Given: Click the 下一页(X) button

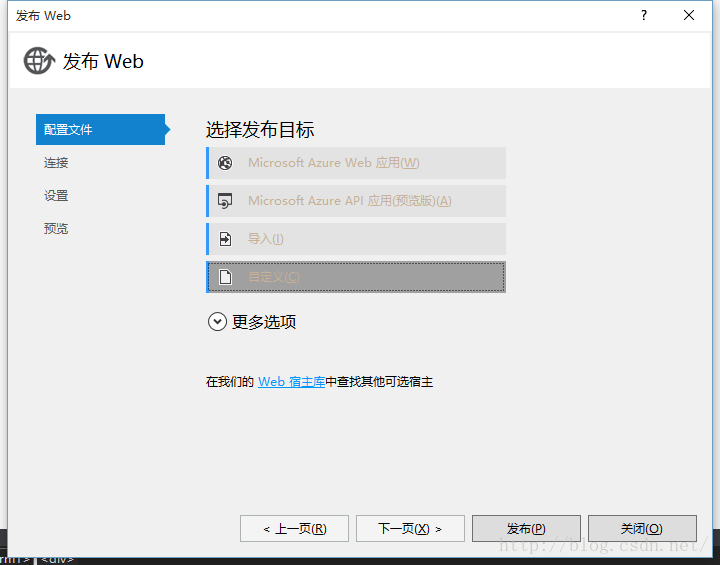Looking at the screenshot, I should coord(410,529).
